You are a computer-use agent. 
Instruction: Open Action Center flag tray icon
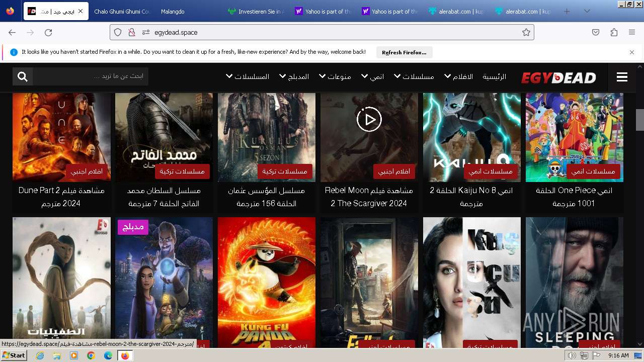tap(596, 355)
